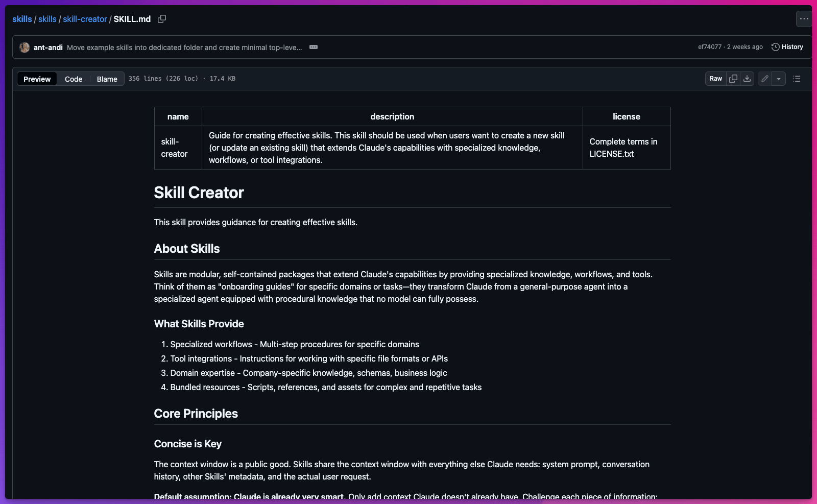This screenshot has width=817, height=504.
Task: Click the "Bundled resources" list item
Action: click(x=326, y=387)
